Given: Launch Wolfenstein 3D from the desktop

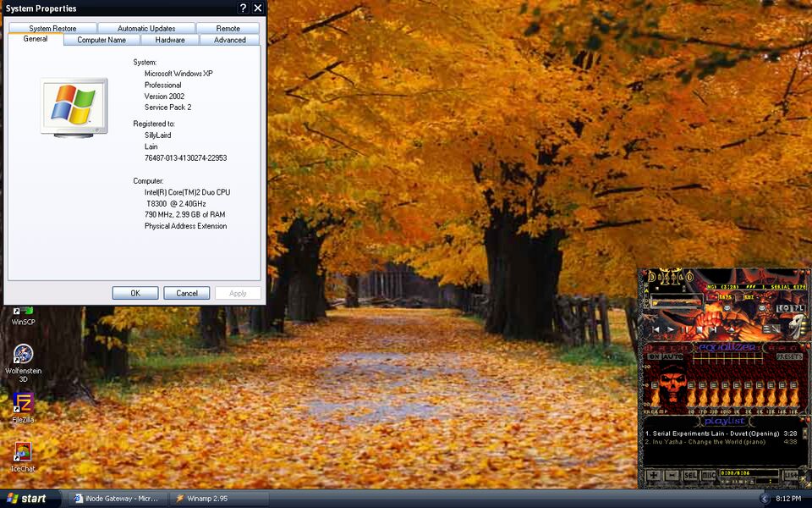Looking at the screenshot, I should click(23, 363).
